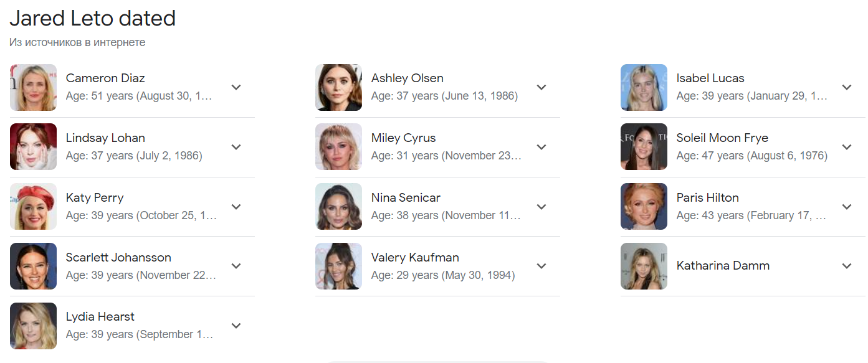Click the Scarlett Johansson name link
This screenshot has height=363, width=868.
[x=118, y=258]
